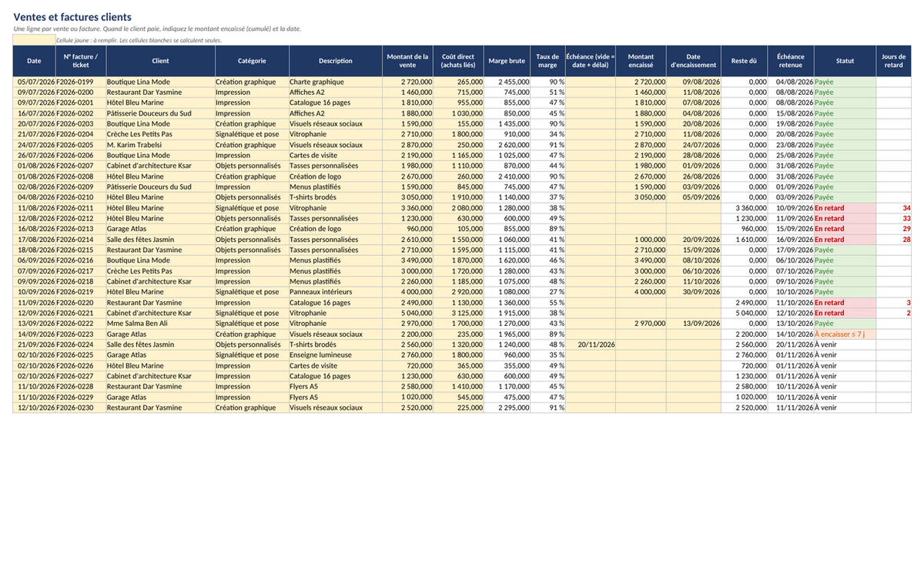Select the date cell 12/10/2026
The width and height of the screenshot is (924, 578).
34,408
